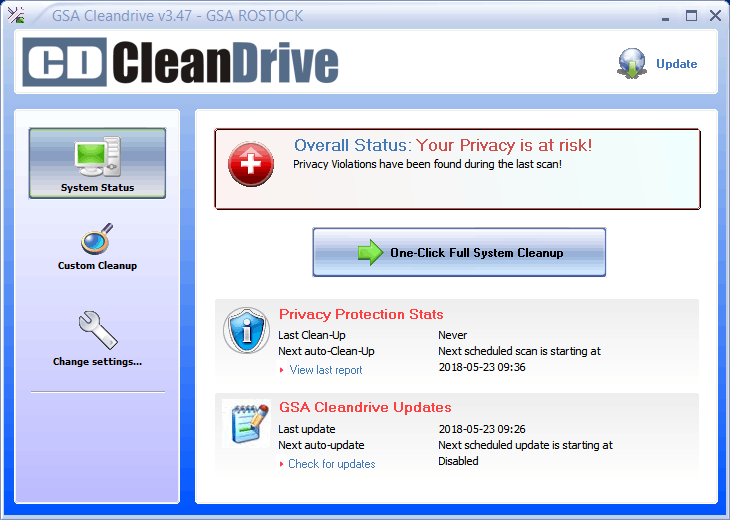Click the blue shield info icon
Viewport: 730px width, 520px height.
tap(246, 330)
